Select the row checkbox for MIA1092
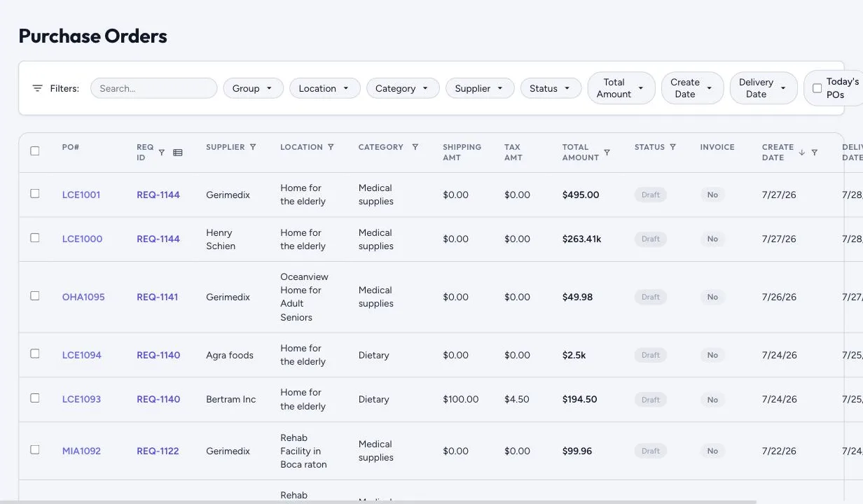The height and width of the screenshot is (504, 863). click(35, 450)
